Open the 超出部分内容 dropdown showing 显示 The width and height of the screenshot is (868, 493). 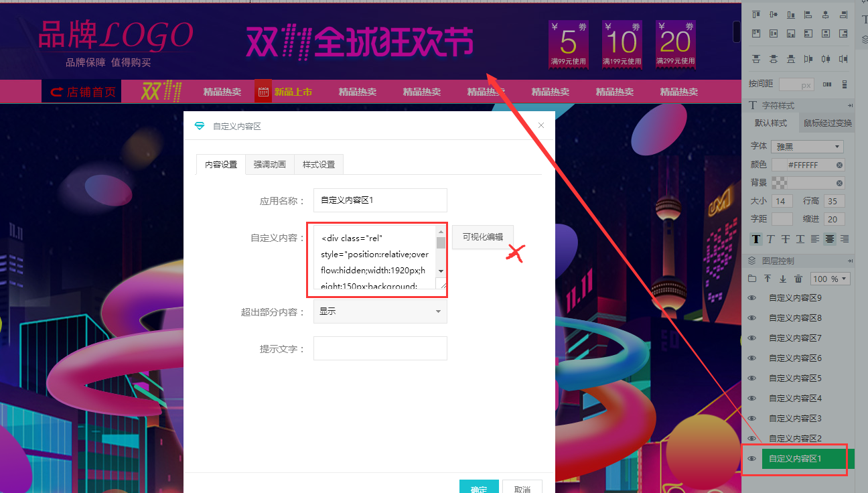380,311
